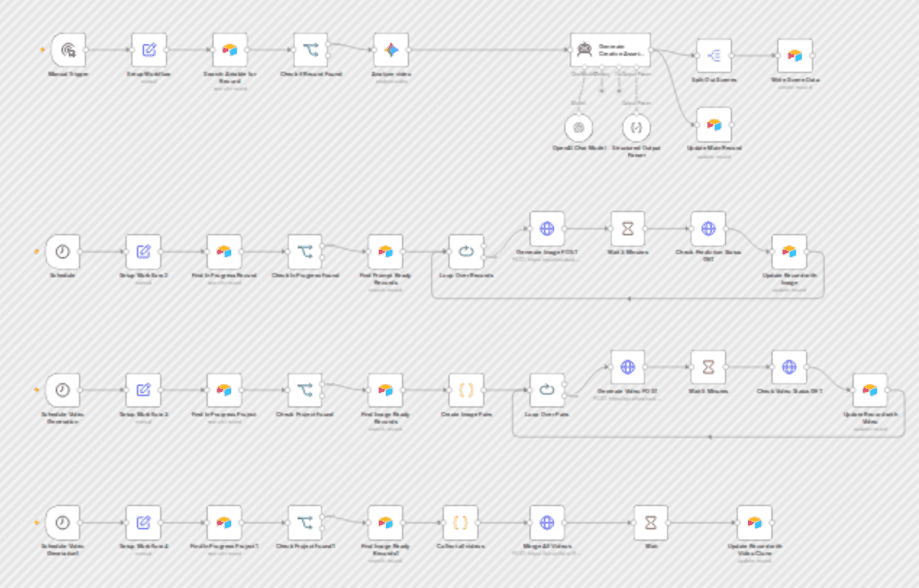The width and height of the screenshot is (919, 588).
Task: Open the Analyze video node
Action: point(391,50)
